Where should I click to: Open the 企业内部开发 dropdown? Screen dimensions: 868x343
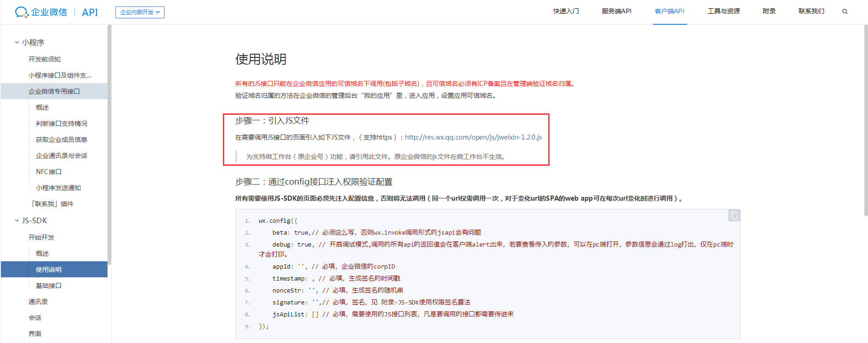click(x=140, y=12)
